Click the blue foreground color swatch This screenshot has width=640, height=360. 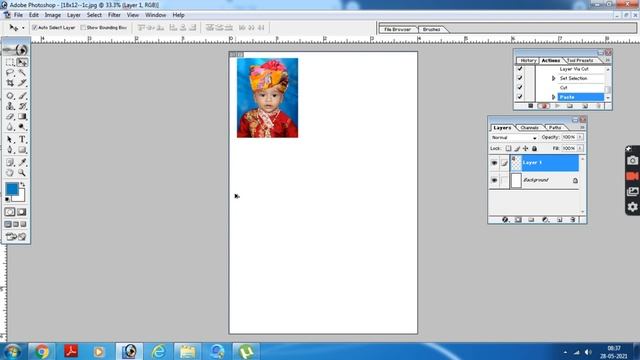pos(11,189)
